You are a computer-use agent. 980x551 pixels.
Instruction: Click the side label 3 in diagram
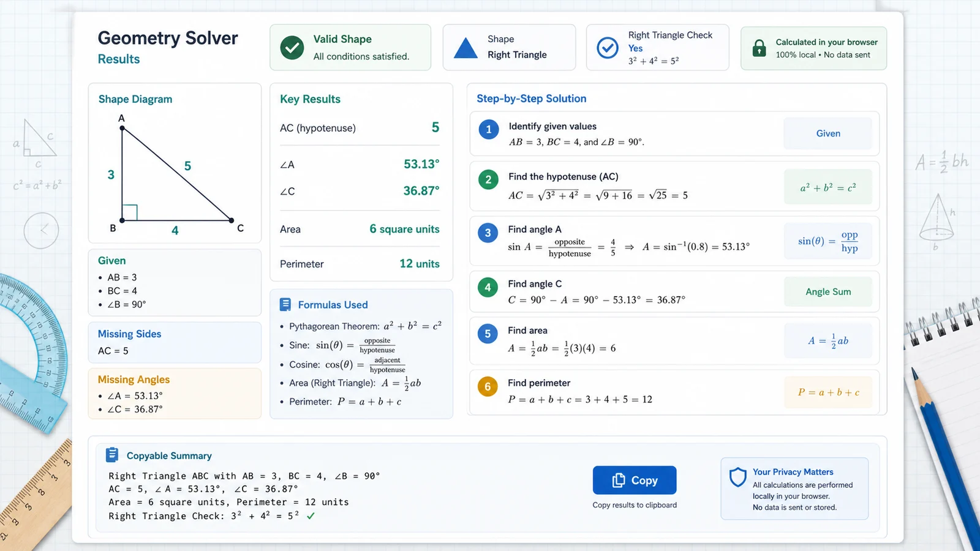click(x=111, y=175)
